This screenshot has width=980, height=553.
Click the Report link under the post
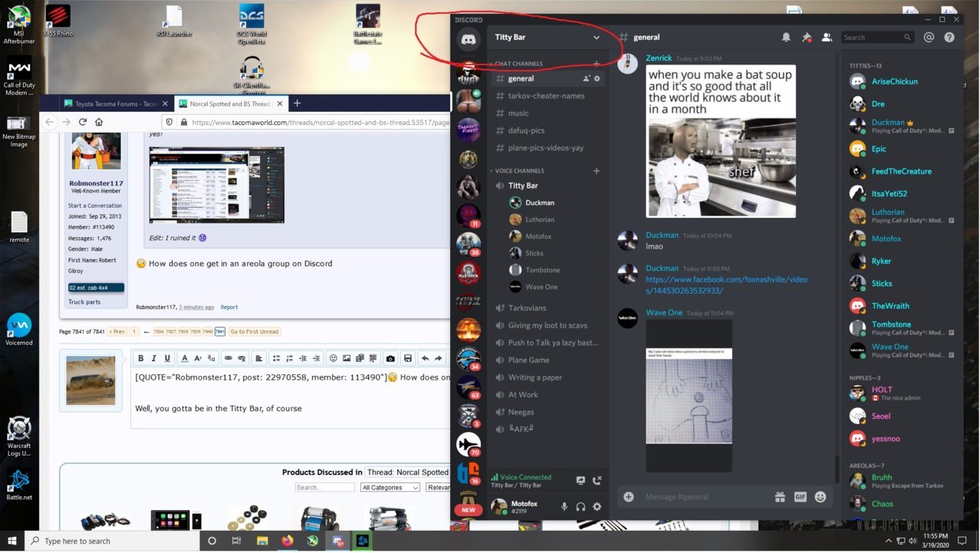[229, 307]
